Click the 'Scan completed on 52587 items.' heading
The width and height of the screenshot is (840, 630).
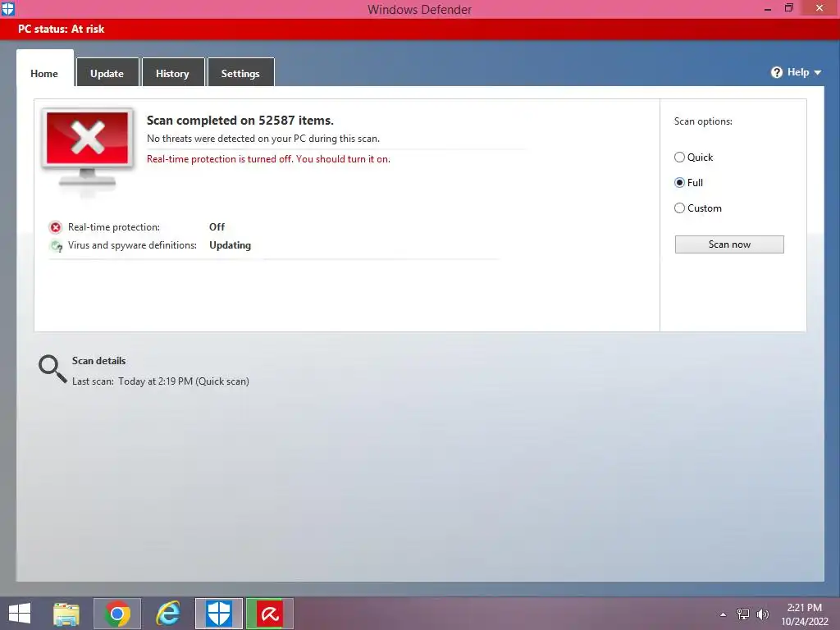[x=240, y=121]
